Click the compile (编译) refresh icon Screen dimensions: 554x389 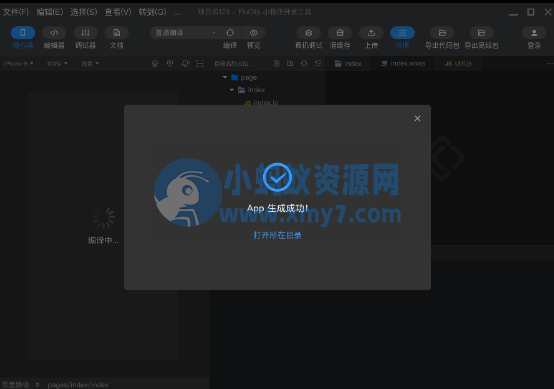point(230,33)
